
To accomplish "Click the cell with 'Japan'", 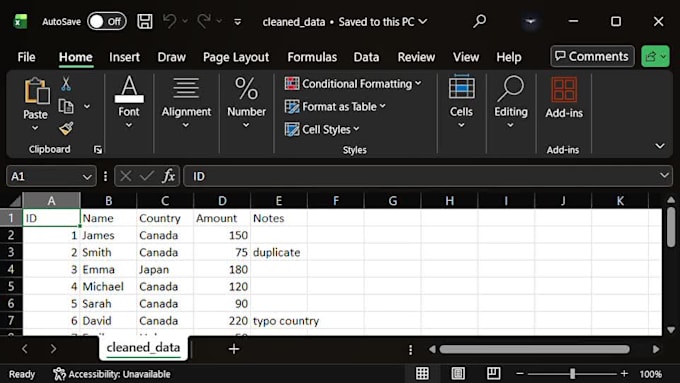I will coord(165,269).
